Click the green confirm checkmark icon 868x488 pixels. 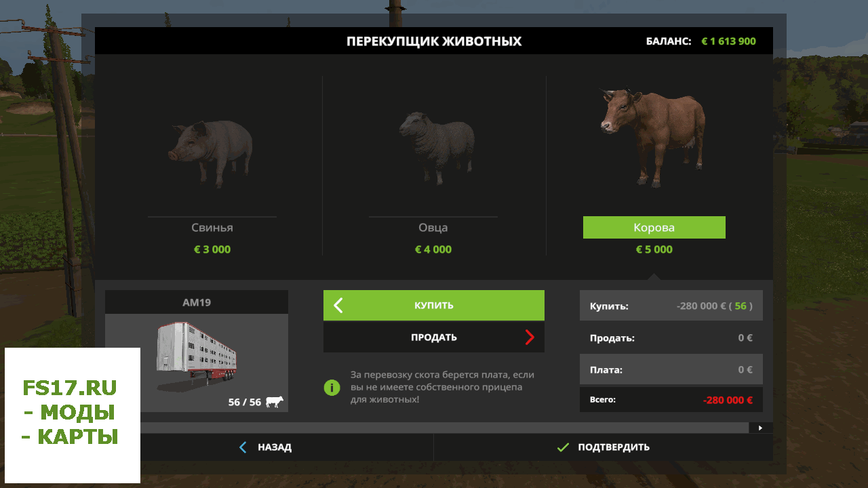pyautogui.click(x=562, y=447)
